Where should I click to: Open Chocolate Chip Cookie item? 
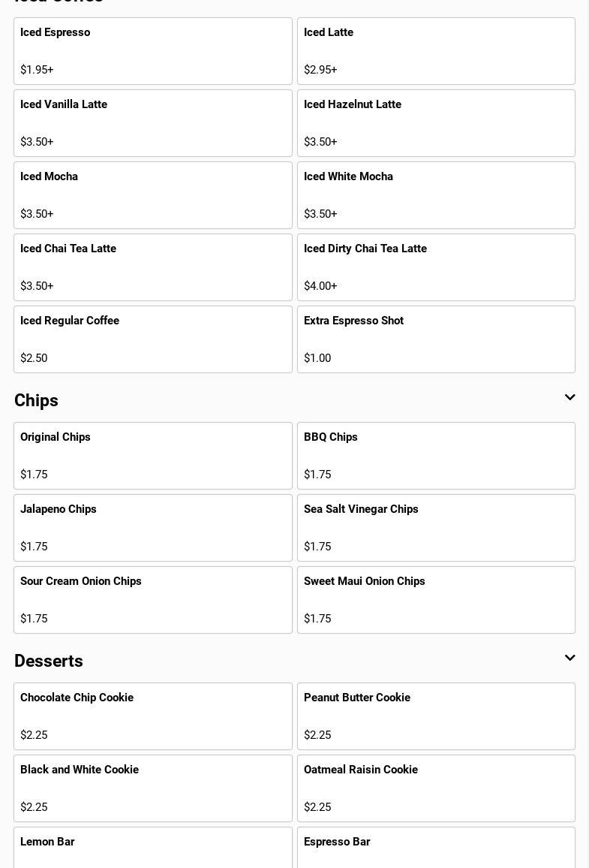153,716
